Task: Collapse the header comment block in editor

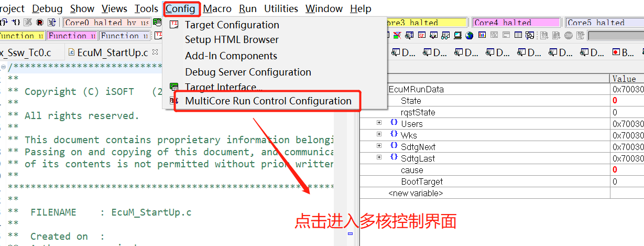Action: [x=3, y=68]
